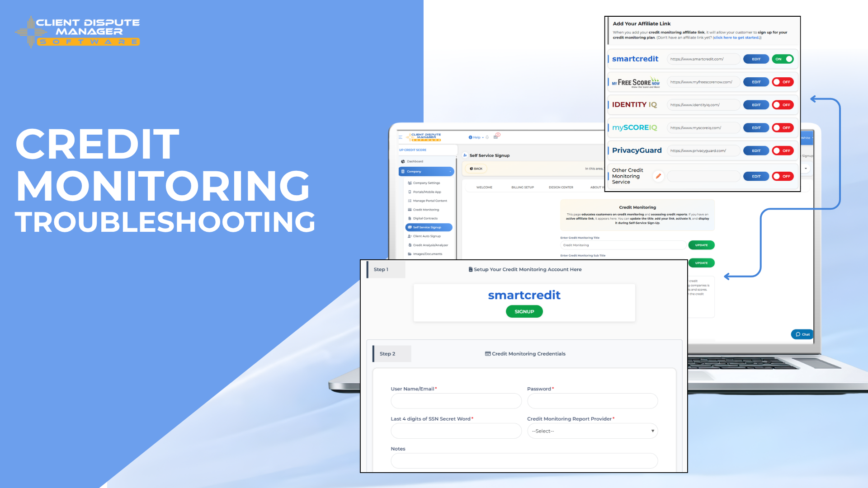Click the Self Service Signup sidebar icon
868x488 pixels.
[410, 227]
